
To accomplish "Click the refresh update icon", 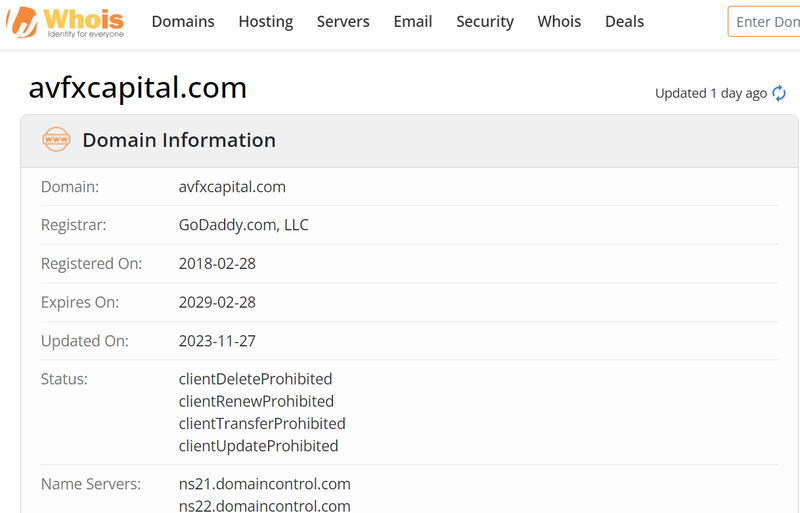I will tap(779, 93).
